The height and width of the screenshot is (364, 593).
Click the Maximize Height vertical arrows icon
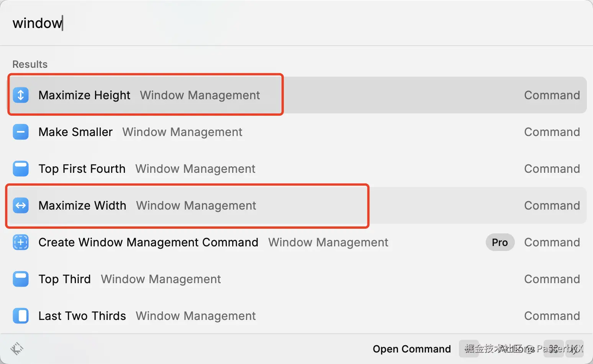tap(21, 95)
